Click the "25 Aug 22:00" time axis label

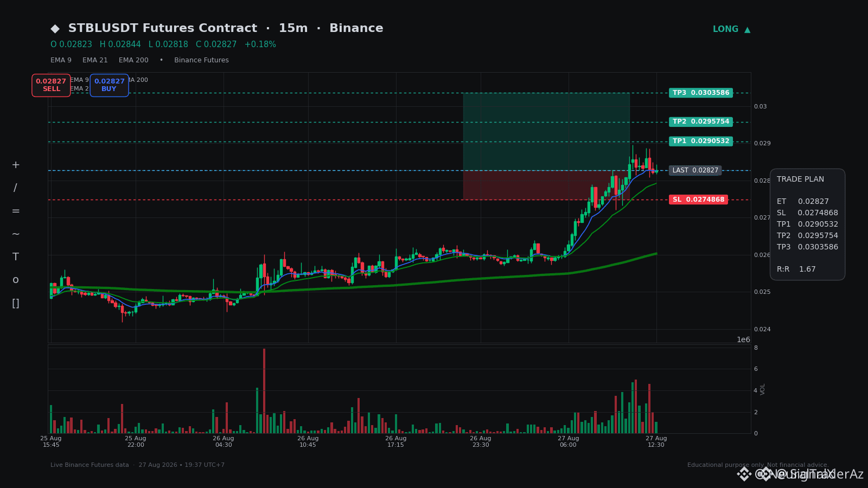(x=136, y=441)
